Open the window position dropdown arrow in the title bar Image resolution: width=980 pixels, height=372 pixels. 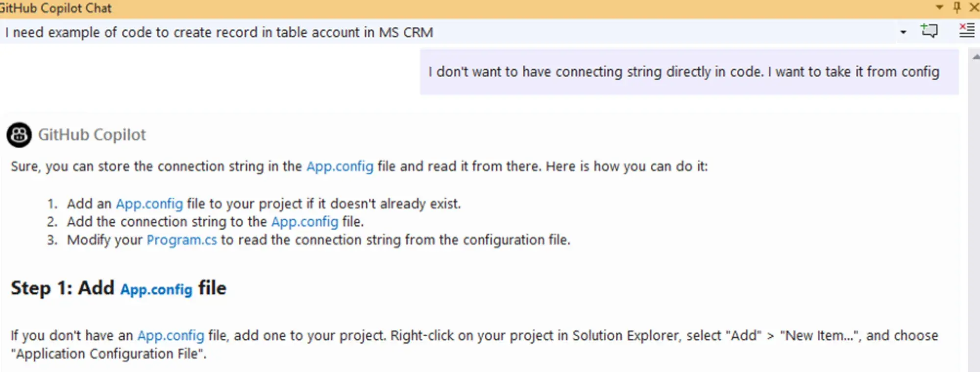(939, 7)
